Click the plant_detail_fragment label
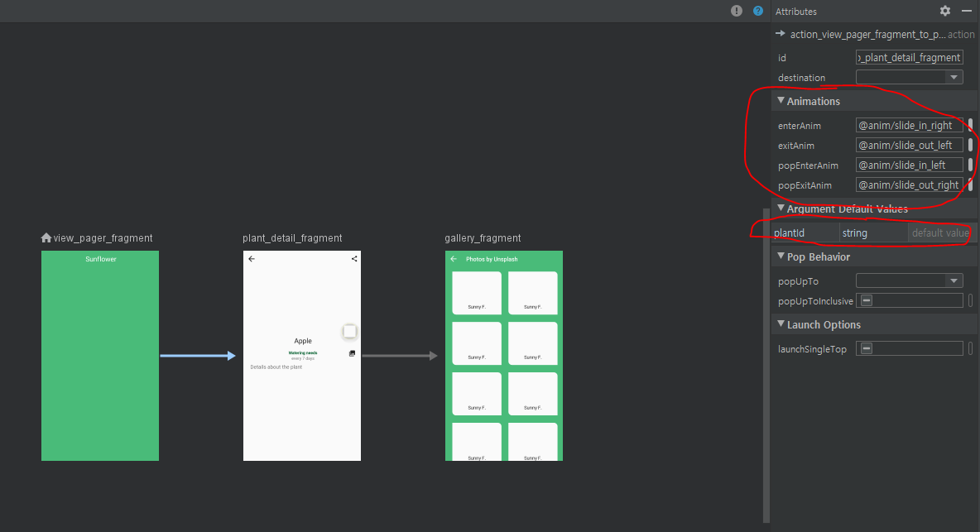 pos(292,238)
